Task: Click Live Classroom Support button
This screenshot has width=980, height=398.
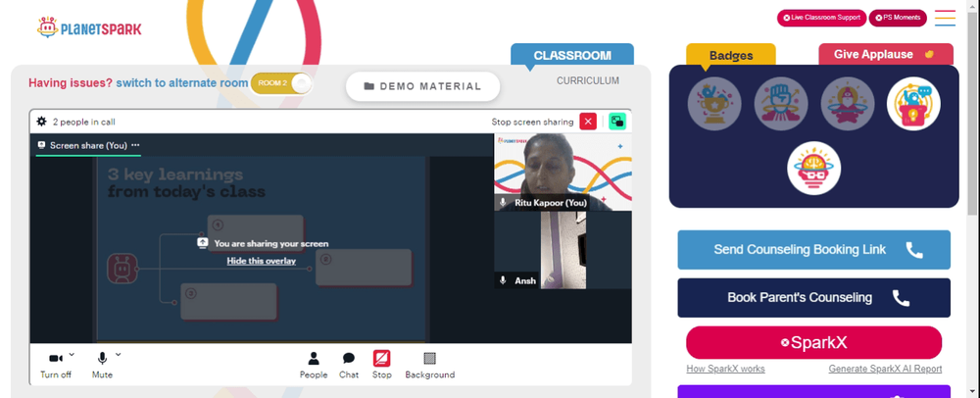Action: coord(821,18)
